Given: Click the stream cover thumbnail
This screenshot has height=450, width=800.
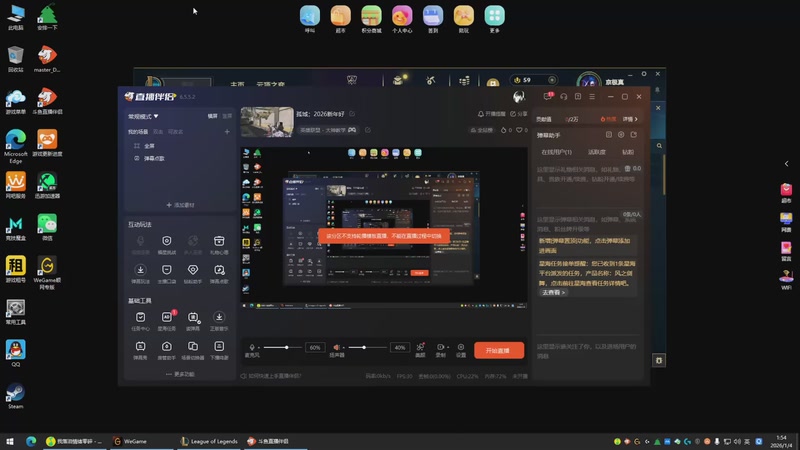Looking at the screenshot, I should click(x=267, y=122).
